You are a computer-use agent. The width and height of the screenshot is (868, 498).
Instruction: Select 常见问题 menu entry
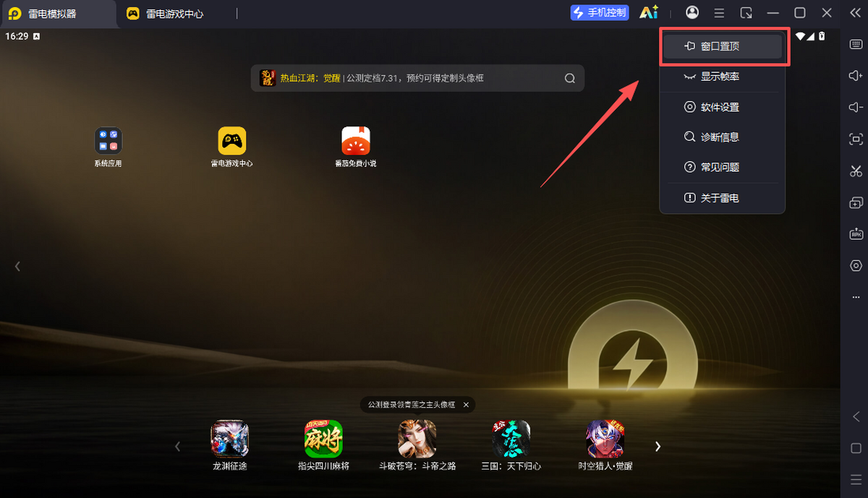[722, 167]
